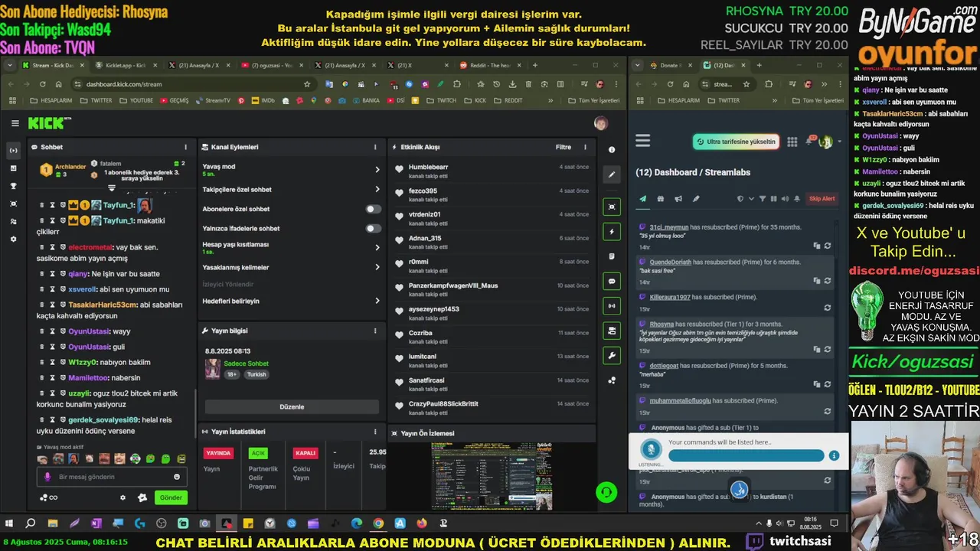The image size is (980, 551).
Task: Click the Chrome icon in the taskbar
Action: click(378, 523)
